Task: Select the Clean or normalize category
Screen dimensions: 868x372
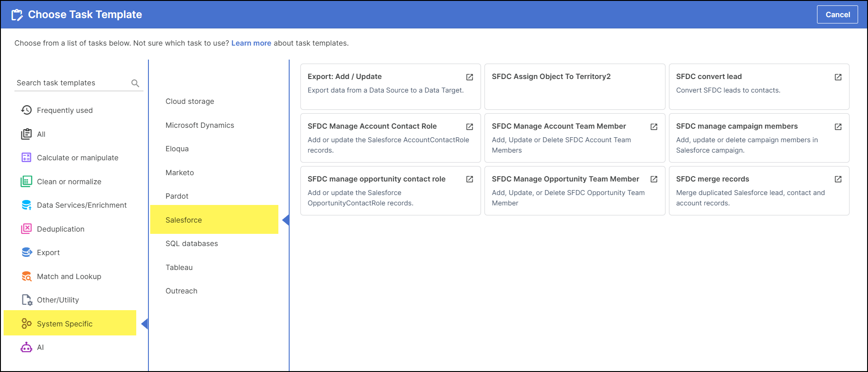Action: [x=69, y=181]
